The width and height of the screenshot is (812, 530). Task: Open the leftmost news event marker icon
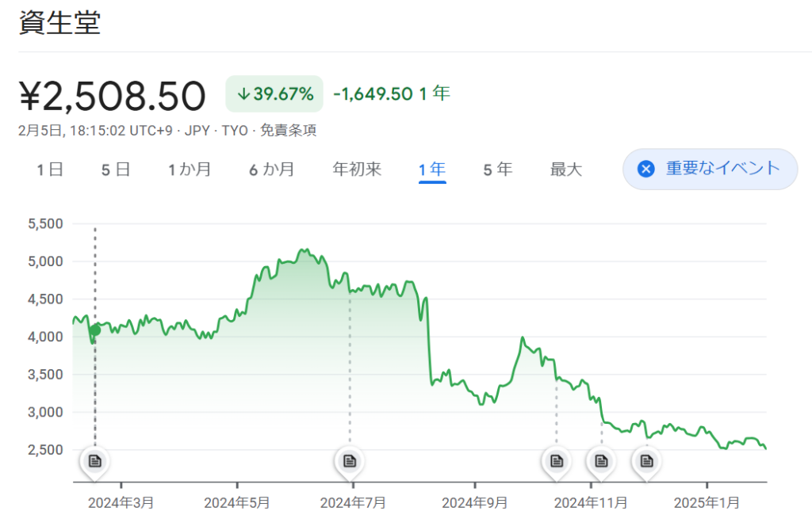click(95, 461)
